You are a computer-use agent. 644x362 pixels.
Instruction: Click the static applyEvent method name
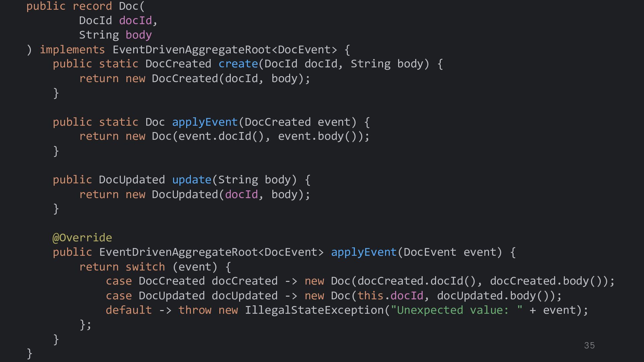(205, 122)
